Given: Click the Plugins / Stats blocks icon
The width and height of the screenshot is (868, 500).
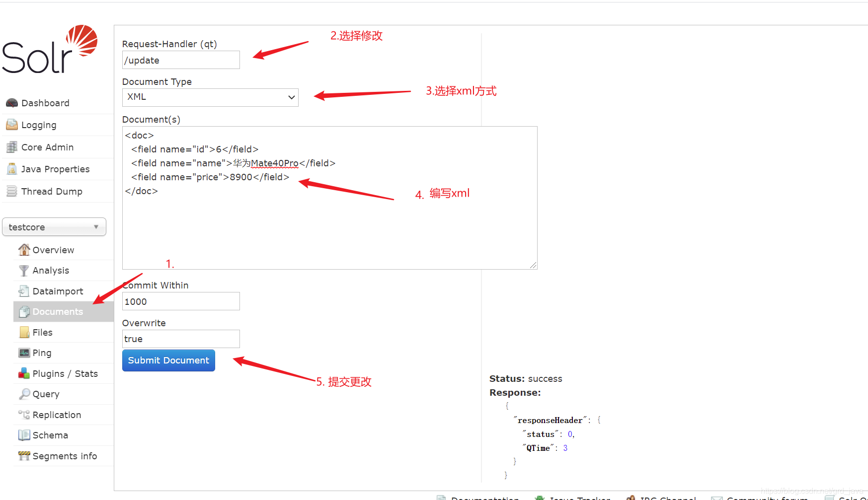Looking at the screenshot, I should pyautogui.click(x=24, y=373).
